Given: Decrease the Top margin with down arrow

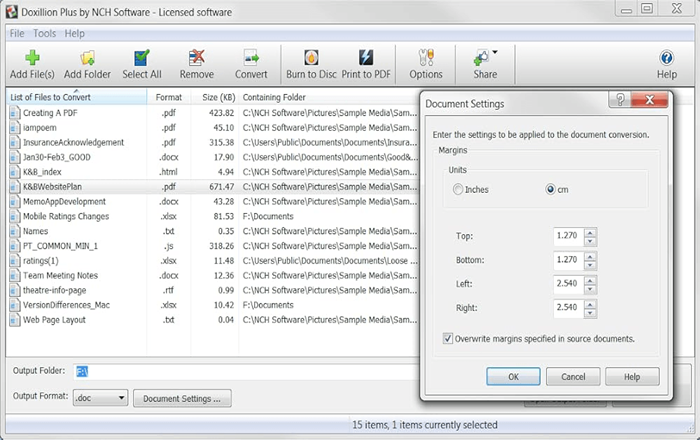Looking at the screenshot, I should click(x=590, y=241).
